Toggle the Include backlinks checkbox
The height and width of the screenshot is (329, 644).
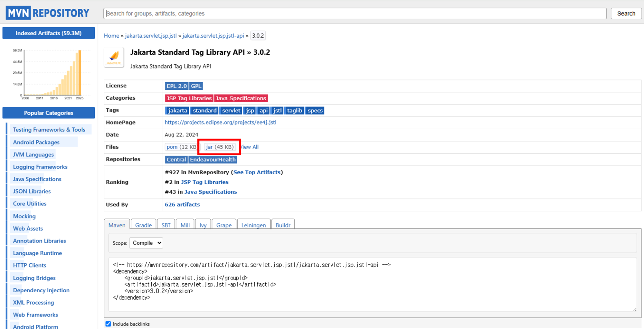pyautogui.click(x=108, y=324)
